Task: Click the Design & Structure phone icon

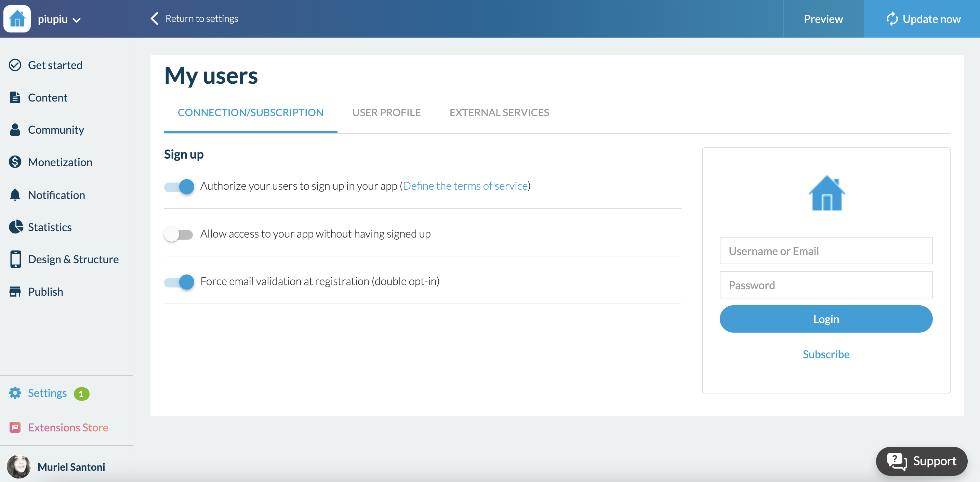Action: (15, 259)
